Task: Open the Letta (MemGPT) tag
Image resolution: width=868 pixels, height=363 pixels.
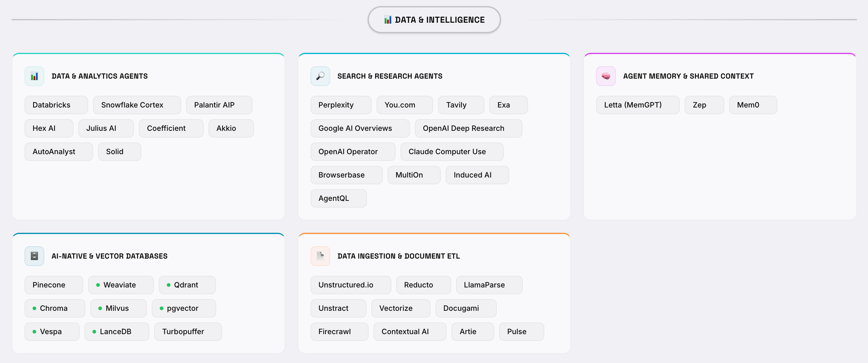Action: (x=637, y=105)
